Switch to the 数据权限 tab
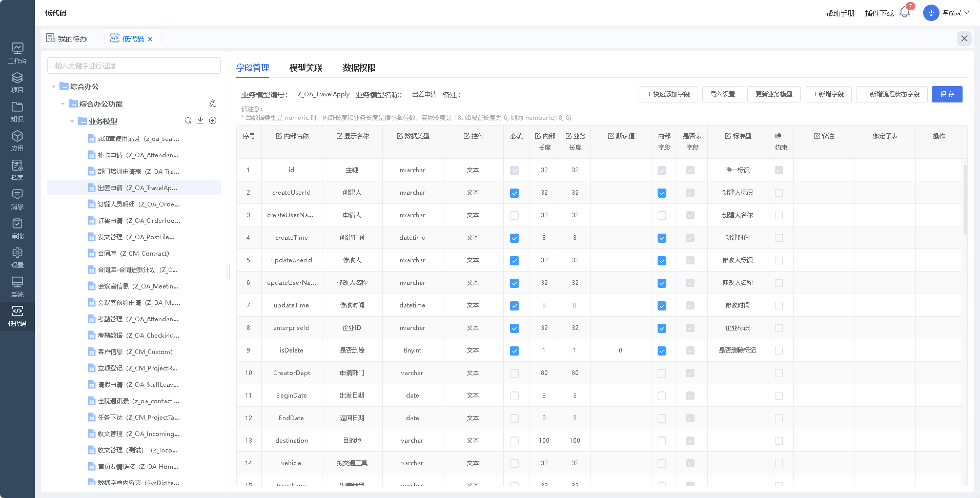 coord(359,68)
